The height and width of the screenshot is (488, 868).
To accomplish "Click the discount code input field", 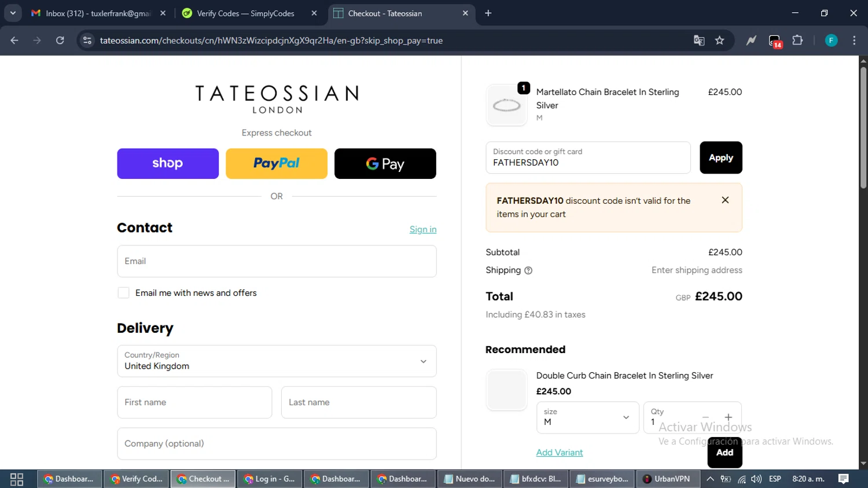I will [x=588, y=157].
